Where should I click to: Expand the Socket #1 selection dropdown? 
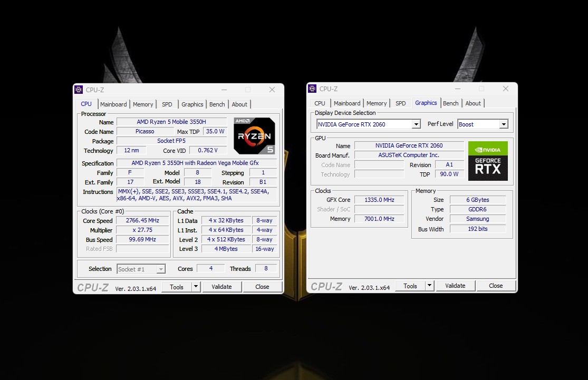[161, 269]
